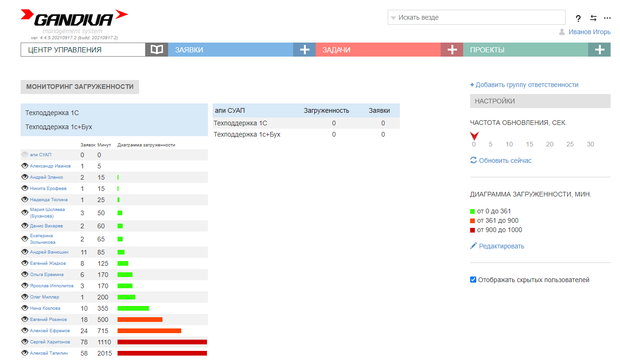
Task: Click the orange legend swatch 361 до 900
Action: 472,221
